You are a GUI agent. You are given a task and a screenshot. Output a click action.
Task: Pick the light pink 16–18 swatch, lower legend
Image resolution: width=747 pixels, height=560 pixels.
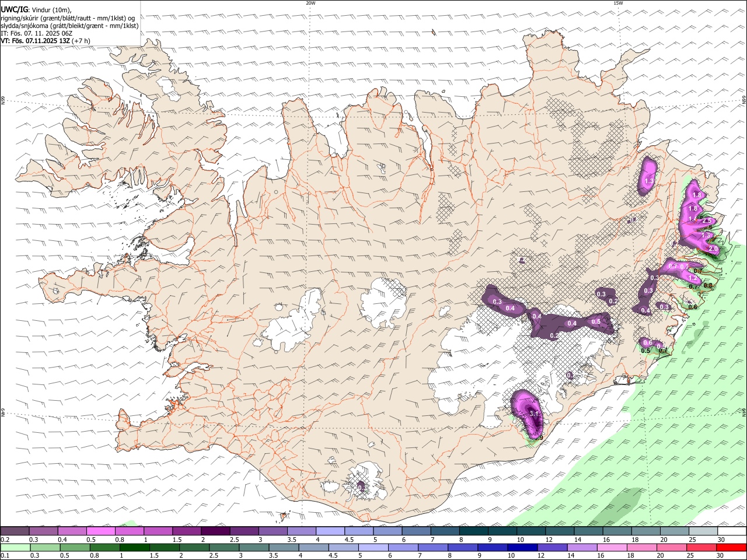point(612,548)
